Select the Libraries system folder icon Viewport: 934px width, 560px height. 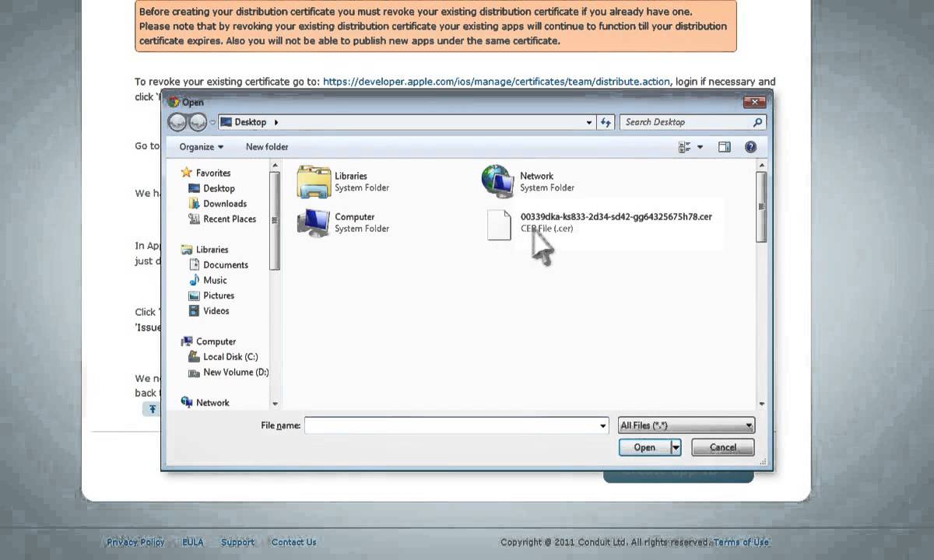[314, 182]
